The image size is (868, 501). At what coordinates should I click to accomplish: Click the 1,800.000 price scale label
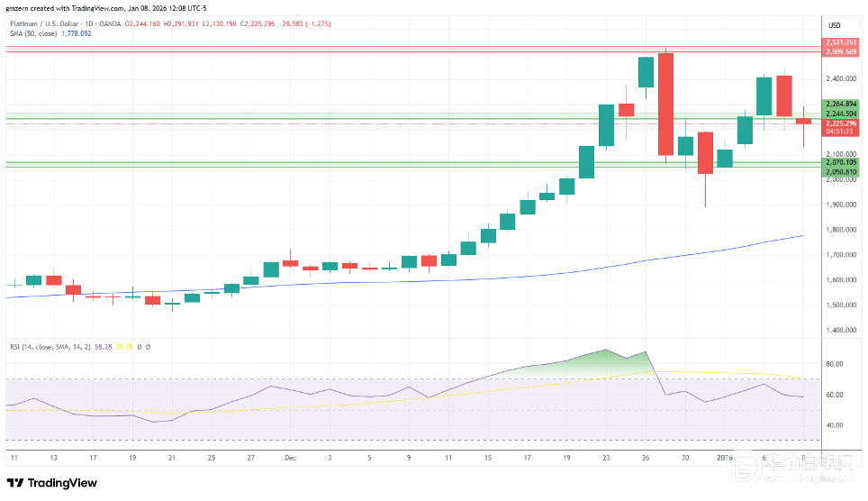[x=839, y=230]
